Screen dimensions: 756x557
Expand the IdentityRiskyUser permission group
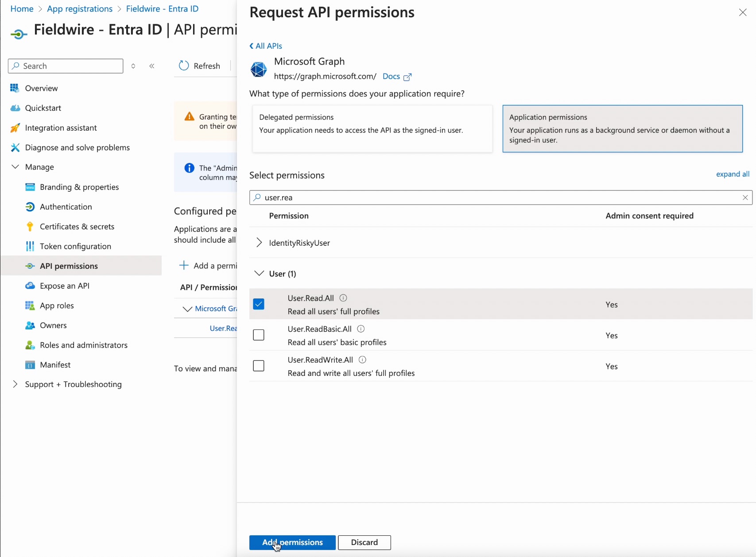(259, 243)
